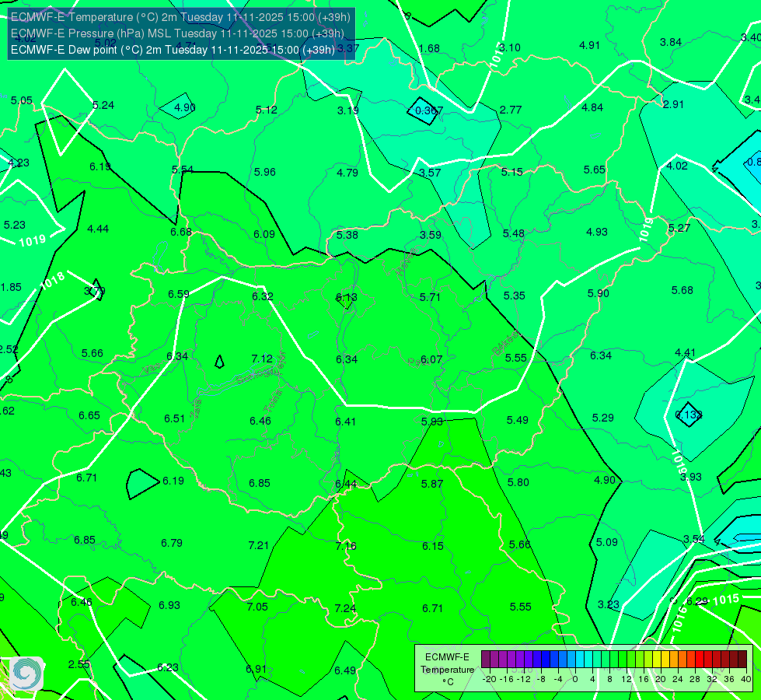Viewport: 761px width, 700px height.
Task: Click the legend tick label '28'
Action: pyautogui.click(x=694, y=679)
